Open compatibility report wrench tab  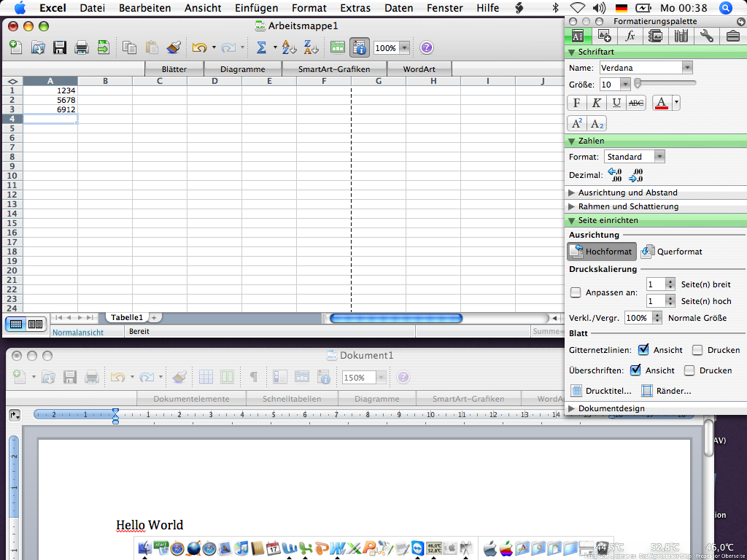(707, 36)
